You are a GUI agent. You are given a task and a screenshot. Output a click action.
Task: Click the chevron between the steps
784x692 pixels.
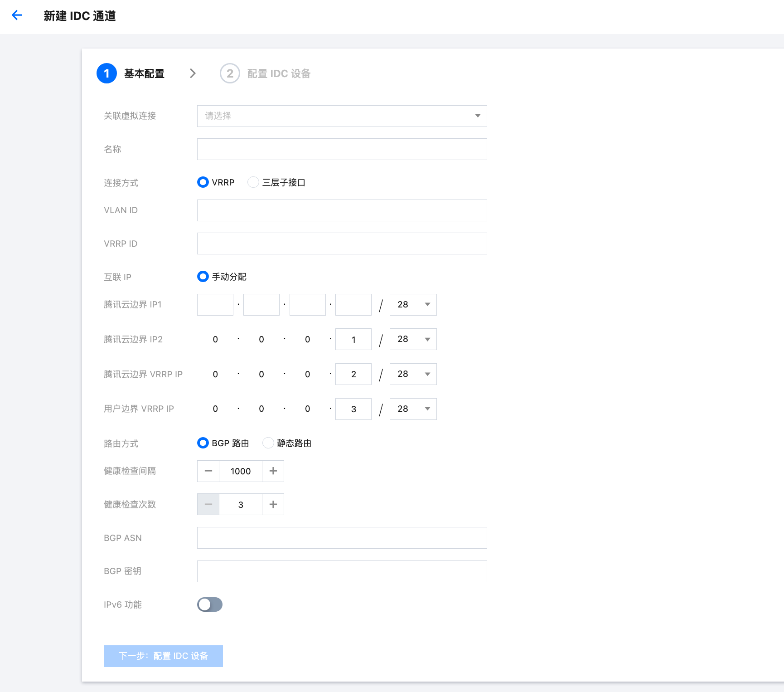tap(193, 73)
